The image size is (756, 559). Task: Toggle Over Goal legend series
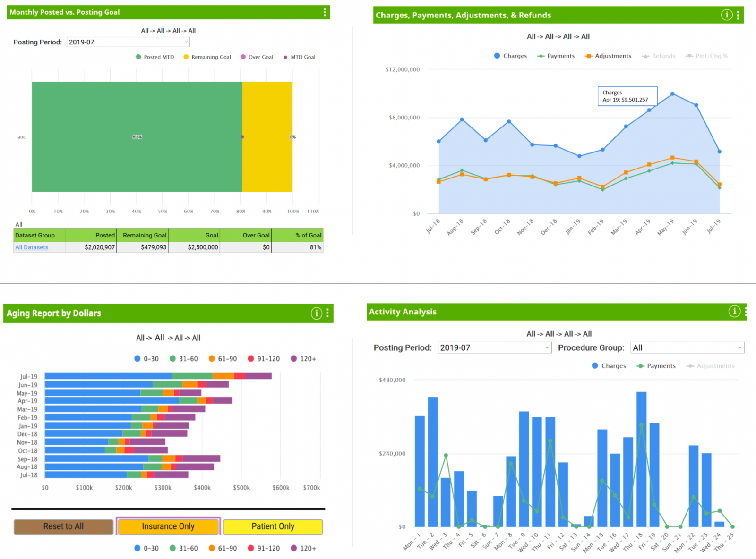(257, 57)
